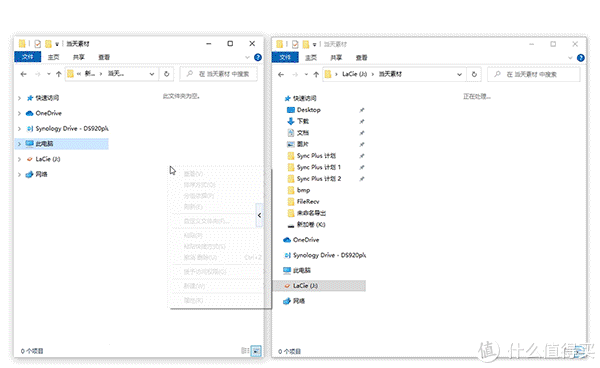Click search box in right window
The width and height of the screenshot is (600, 368).
[534, 74]
